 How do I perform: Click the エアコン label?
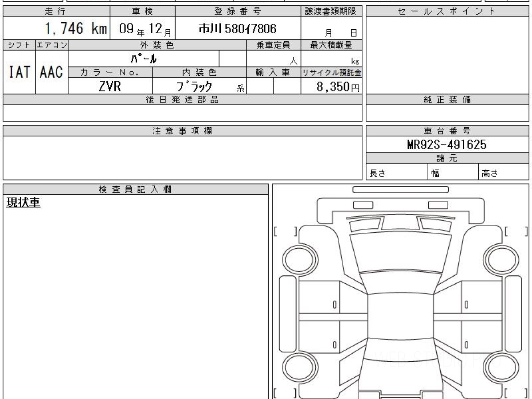52,45
